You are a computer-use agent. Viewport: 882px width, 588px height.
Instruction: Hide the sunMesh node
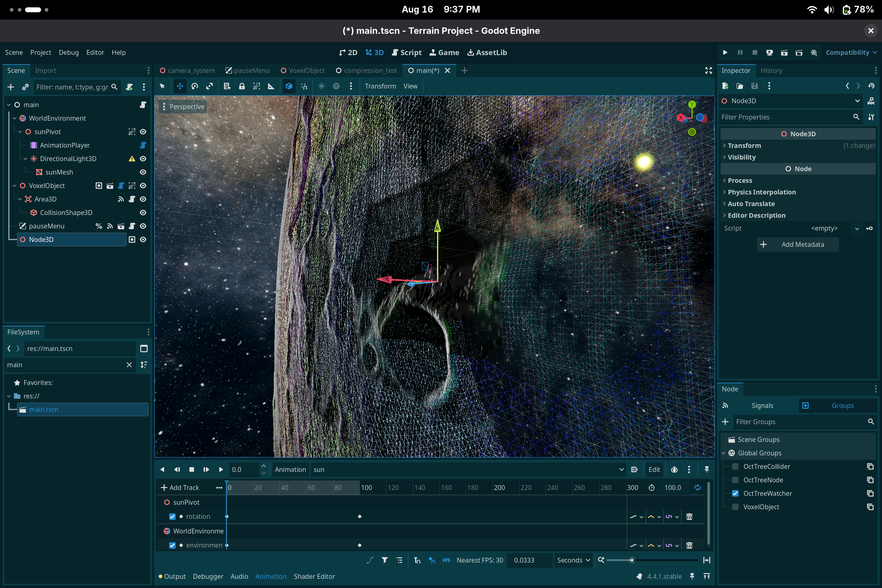[x=143, y=172]
